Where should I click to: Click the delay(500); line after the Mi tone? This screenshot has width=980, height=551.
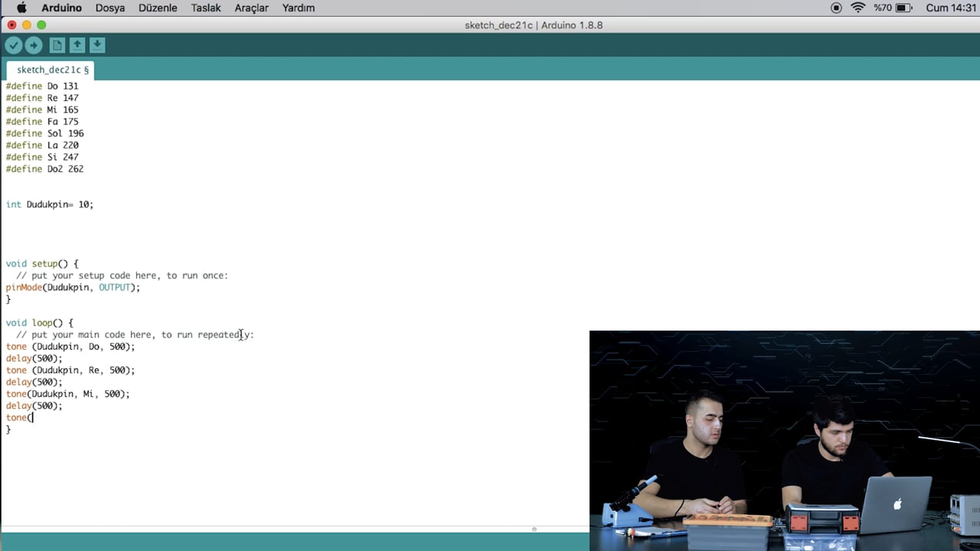[x=34, y=406]
